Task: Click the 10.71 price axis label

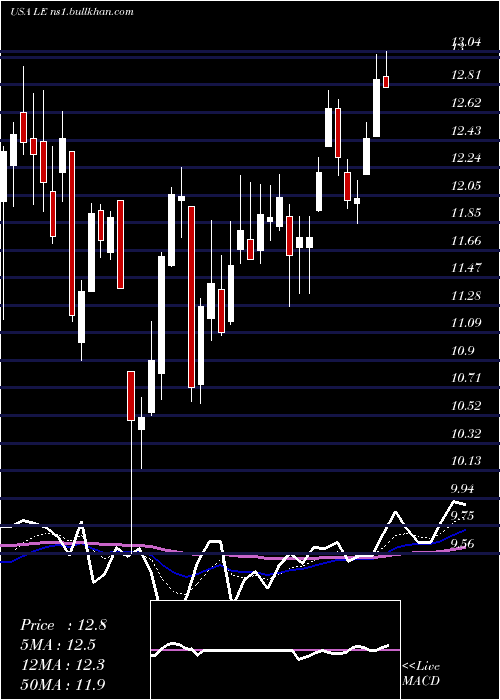Action: (x=466, y=378)
